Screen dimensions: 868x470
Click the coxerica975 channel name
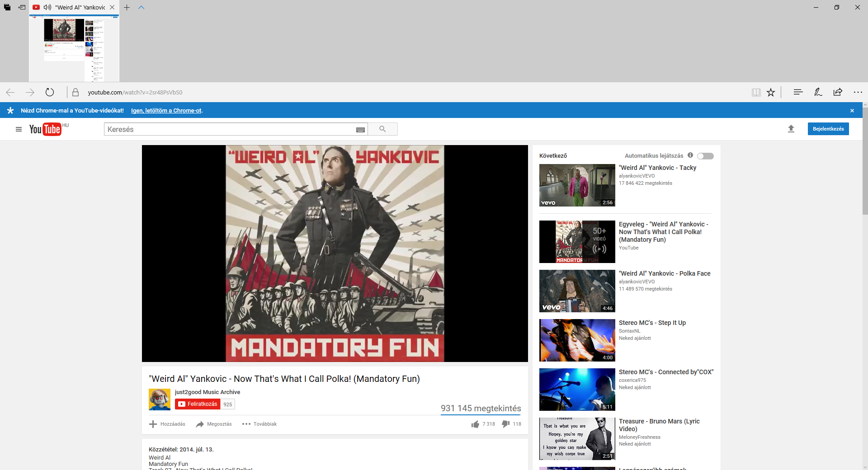pos(632,380)
